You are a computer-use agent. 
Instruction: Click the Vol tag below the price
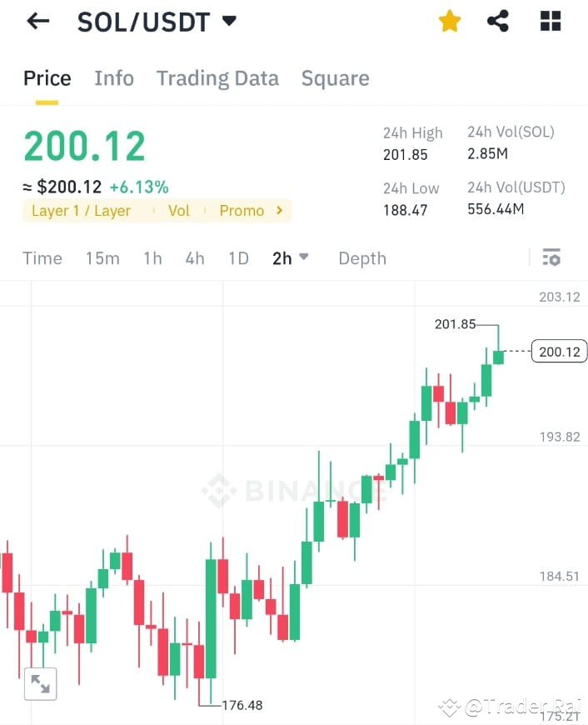click(x=178, y=211)
